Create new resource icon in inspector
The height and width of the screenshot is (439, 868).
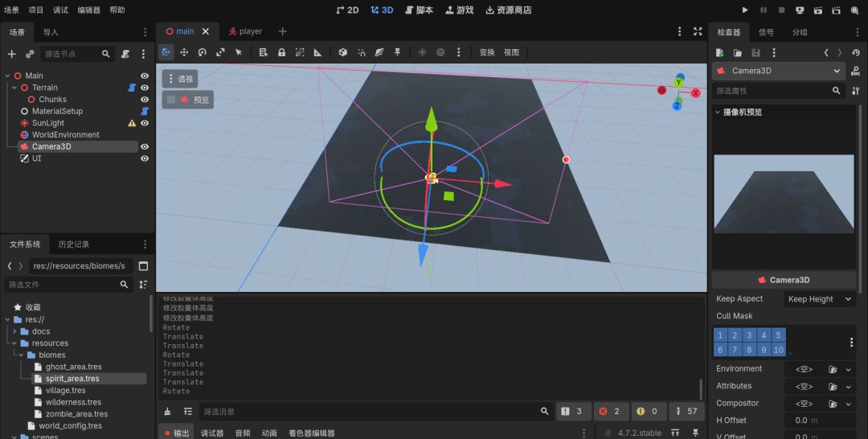point(719,52)
